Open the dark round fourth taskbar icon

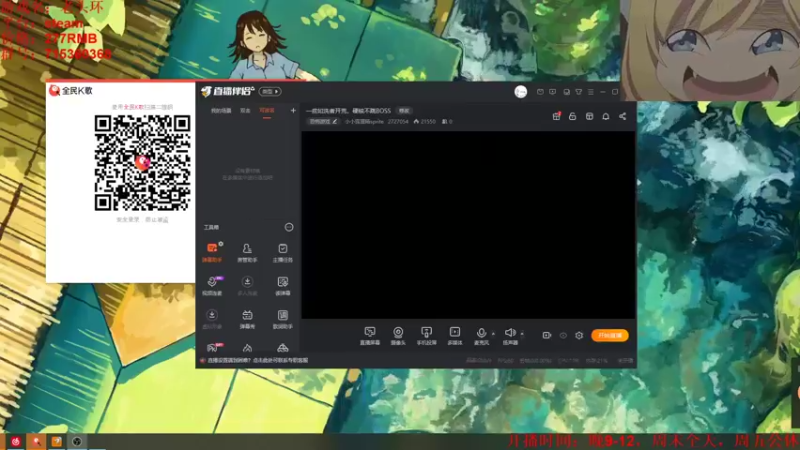pyautogui.click(x=77, y=441)
